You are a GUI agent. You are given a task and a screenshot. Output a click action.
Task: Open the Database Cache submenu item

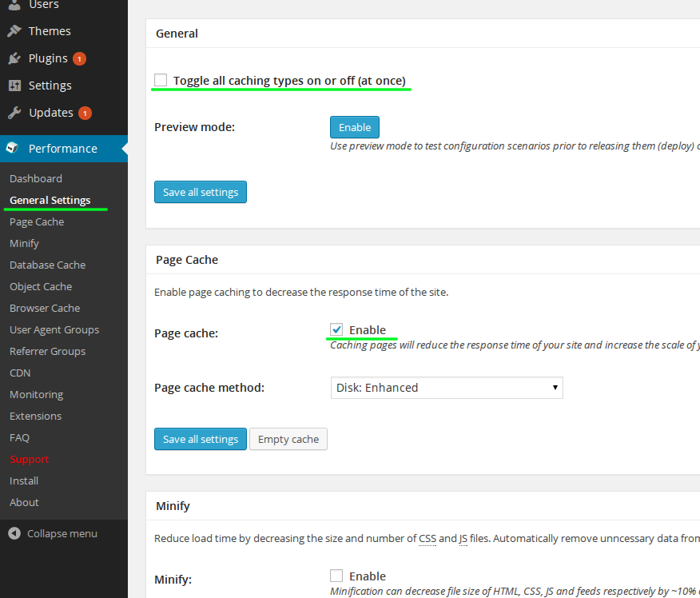47,265
